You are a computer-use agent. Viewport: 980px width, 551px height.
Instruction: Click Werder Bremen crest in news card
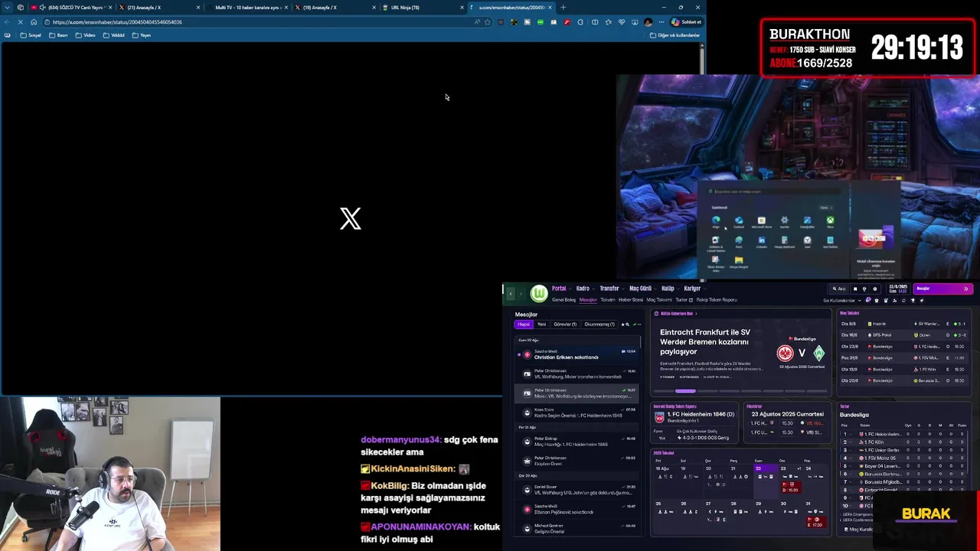819,353
